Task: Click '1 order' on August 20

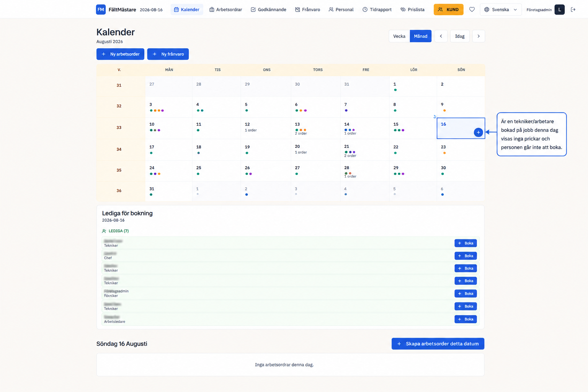Action: (301, 152)
